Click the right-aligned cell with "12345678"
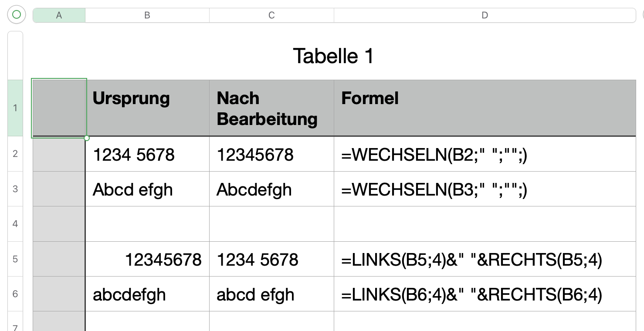Viewport: 644px width, 331px height. (147, 260)
